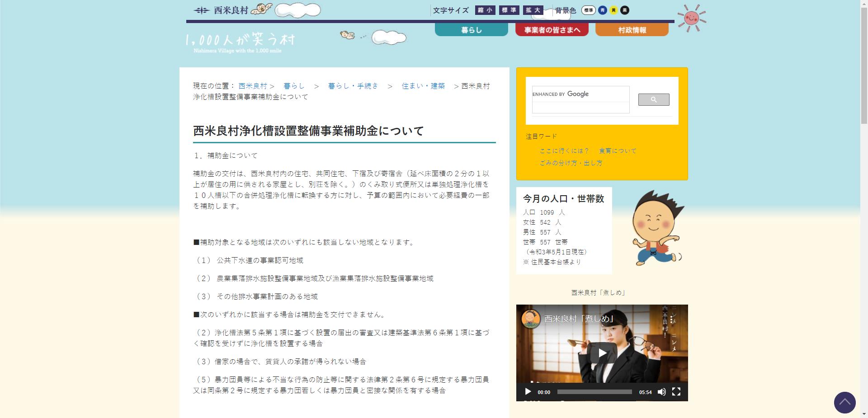Toggle the yellow (黄) background color
The width and height of the screenshot is (868, 418).
pos(613,9)
